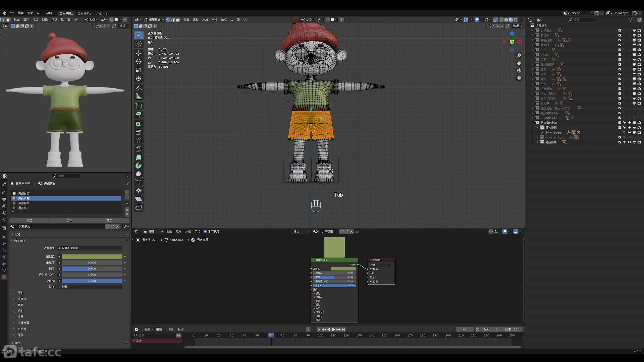Select the Move tool in viewport toolbar
The width and height of the screenshot is (644, 362).
click(x=139, y=53)
